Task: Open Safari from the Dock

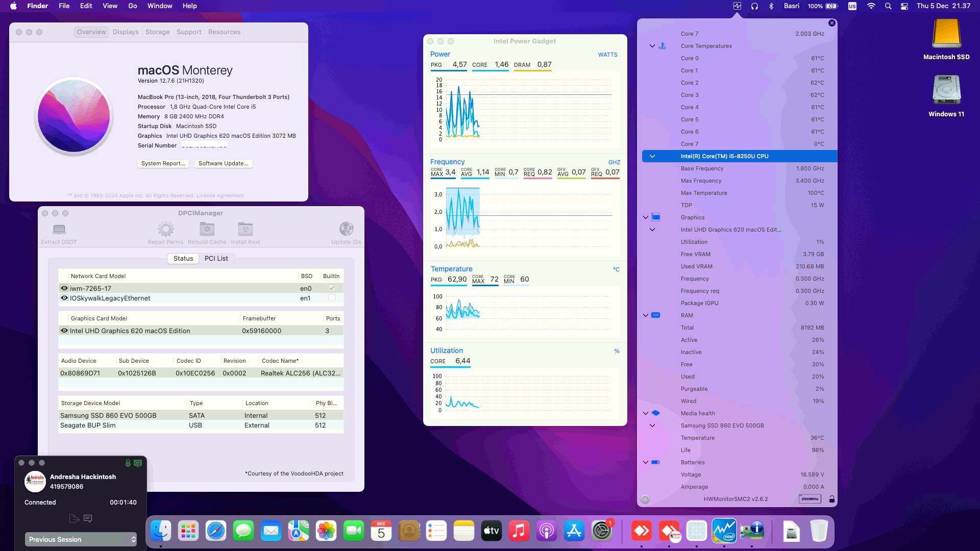Action: 216,531
